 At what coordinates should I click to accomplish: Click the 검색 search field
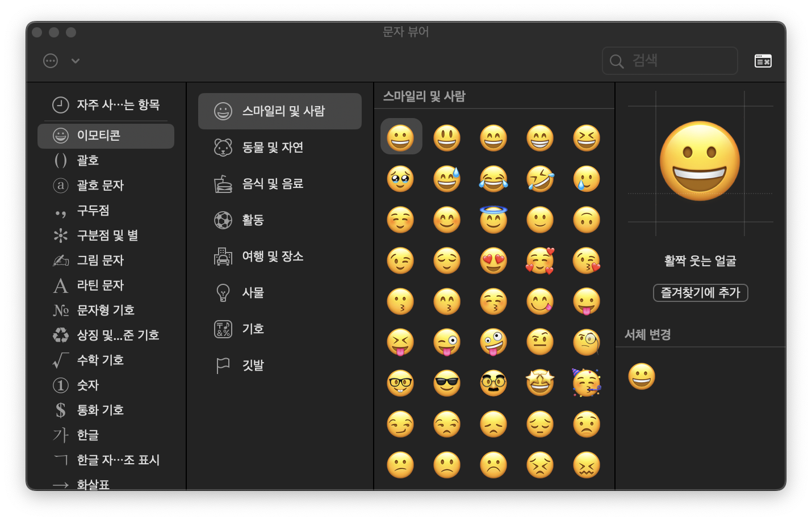[x=670, y=61]
